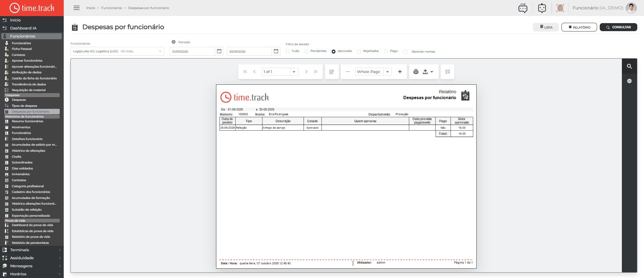The width and height of the screenshot is (644, 278).
Task: Enable Abreviar nomes checkbox
Action: click(x=405, y=52)
